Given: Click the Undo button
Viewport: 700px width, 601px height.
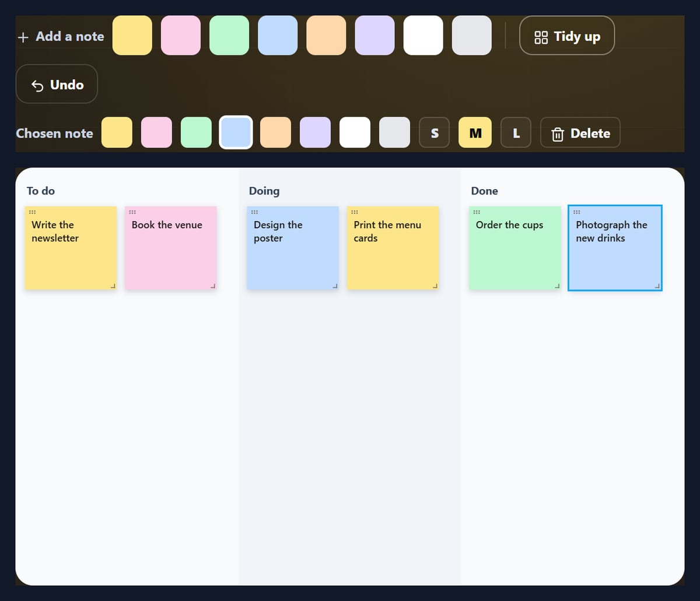Looking at the screenshot, I should pyautogui.click(x=57, y=85).
